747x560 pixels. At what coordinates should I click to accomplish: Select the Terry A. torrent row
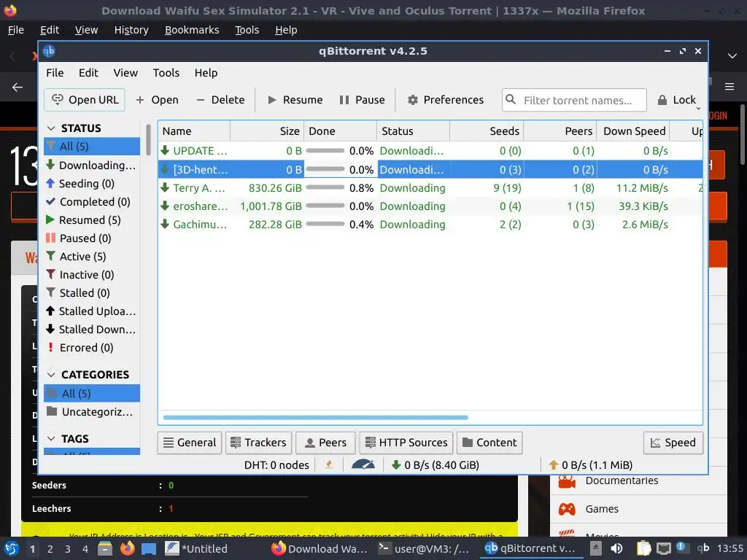click(430, 188)
